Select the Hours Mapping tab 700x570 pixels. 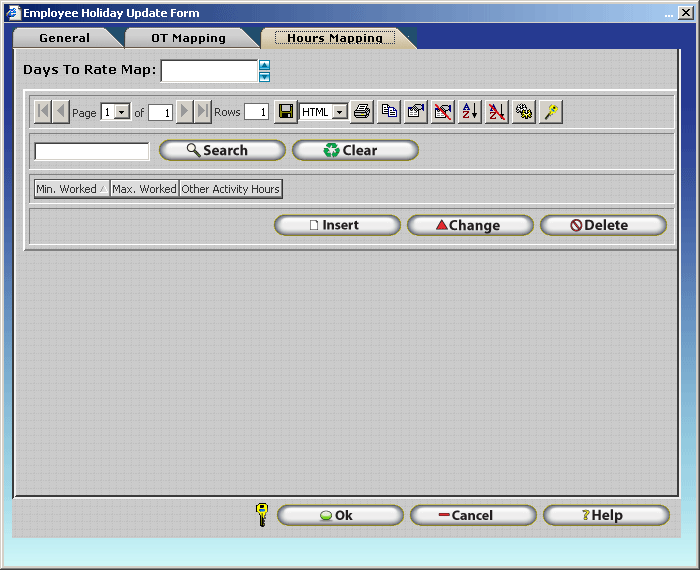335,38
